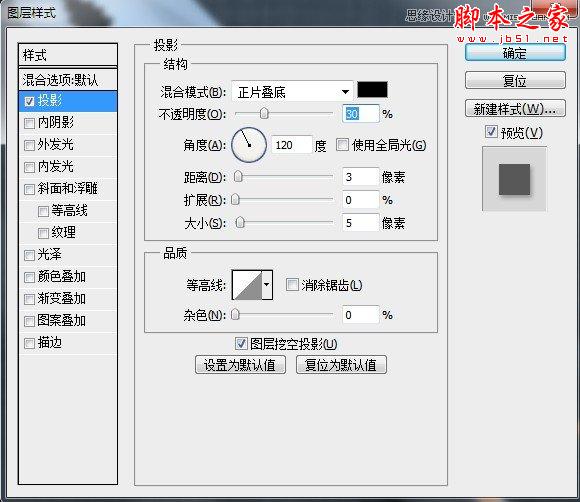The height and width of the screenshot is (502, 580).
Task: Click the black shadow color swatch
Action: pyautogui.click(x=372, y=90)
